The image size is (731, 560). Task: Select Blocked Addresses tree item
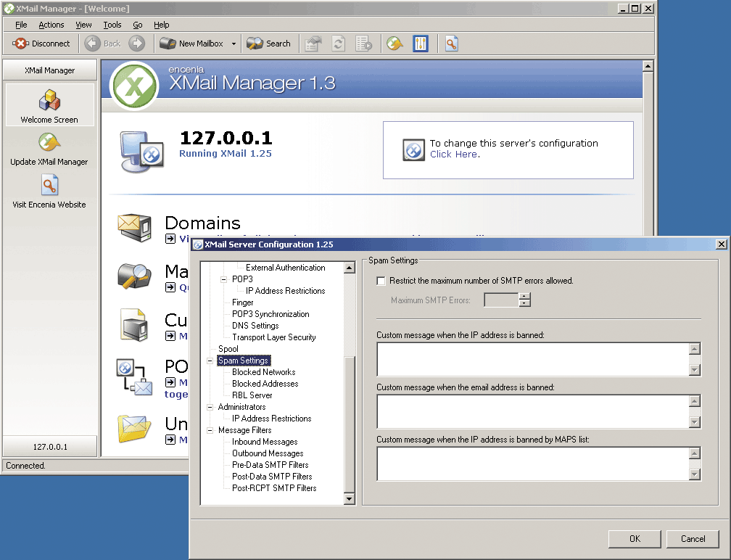coord(265,384)
